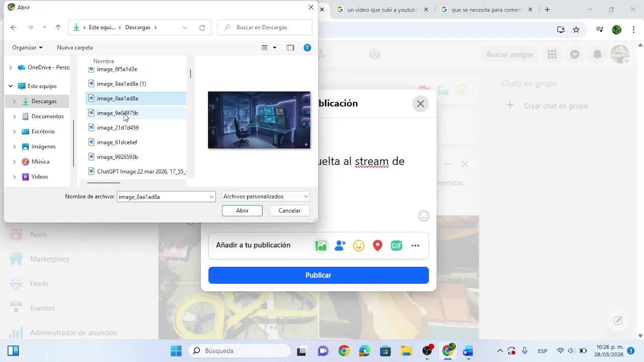This screenshot has width=644, height=362.
Task: Click the Buscar amigos field on Facebook
Action: pyautogui.click(x=510, y=54)
